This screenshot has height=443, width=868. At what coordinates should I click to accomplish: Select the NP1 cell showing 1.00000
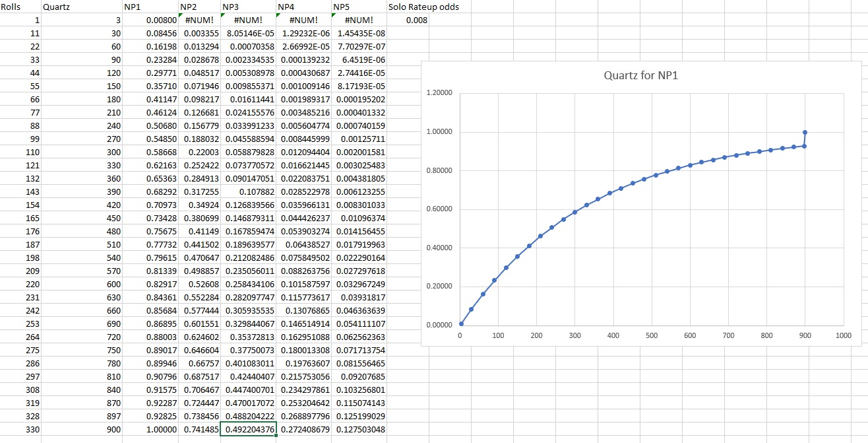(150, 429)
